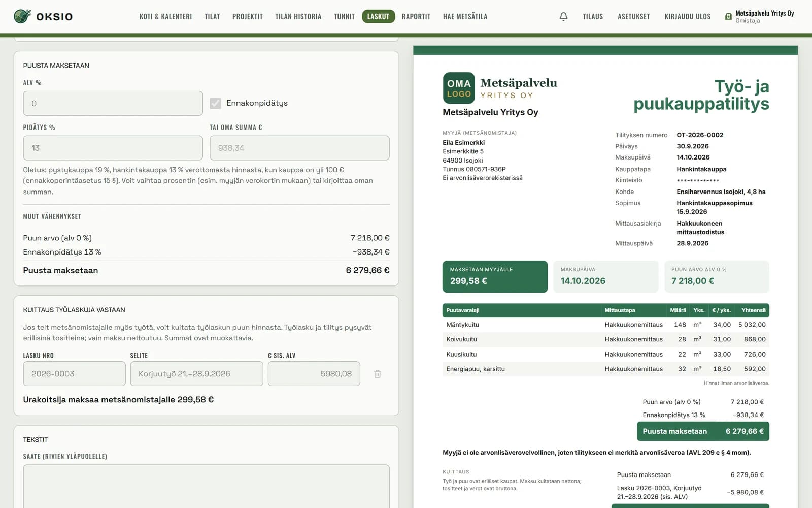
Task: Click the OMA LOGO placeholder
Action: pos(459,88)
